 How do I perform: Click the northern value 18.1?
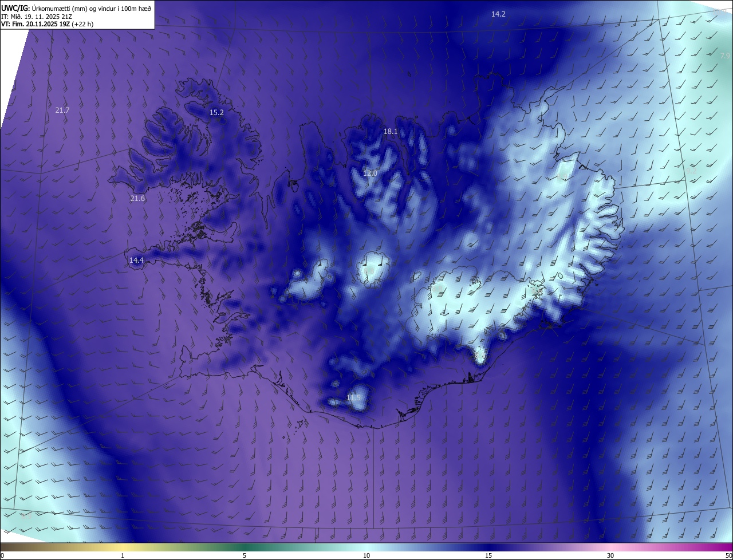point(391,132)
